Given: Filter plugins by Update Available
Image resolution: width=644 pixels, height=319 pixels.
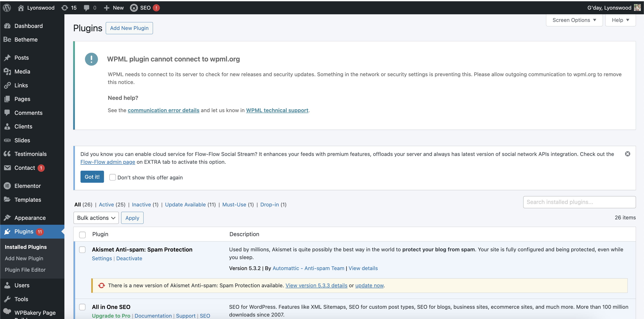Looking at the screenshot, I should [186, 205].
